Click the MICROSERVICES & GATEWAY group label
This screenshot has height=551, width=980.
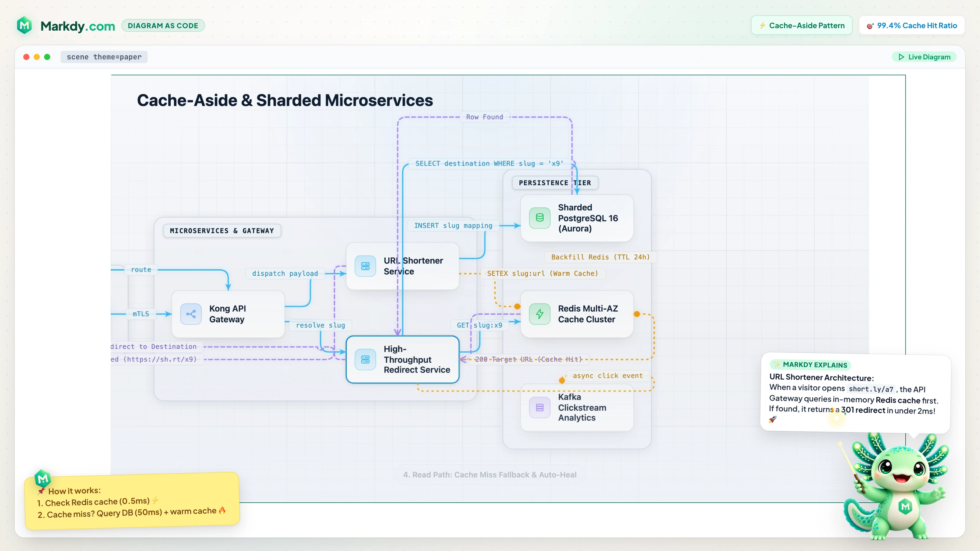point(222,231)
